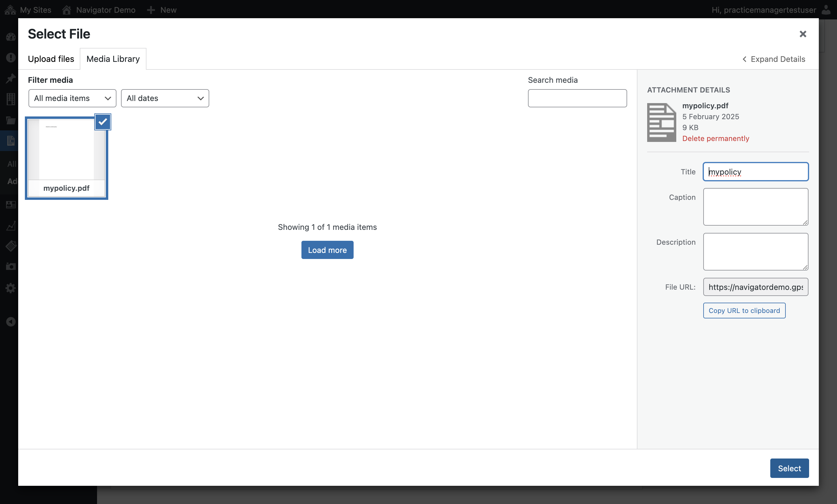Copy URL to clipboard

(744, 311)
